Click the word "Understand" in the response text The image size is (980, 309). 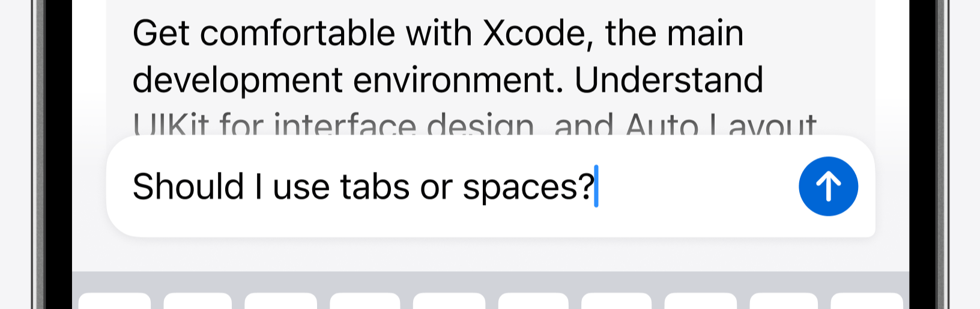coord(668,80)
